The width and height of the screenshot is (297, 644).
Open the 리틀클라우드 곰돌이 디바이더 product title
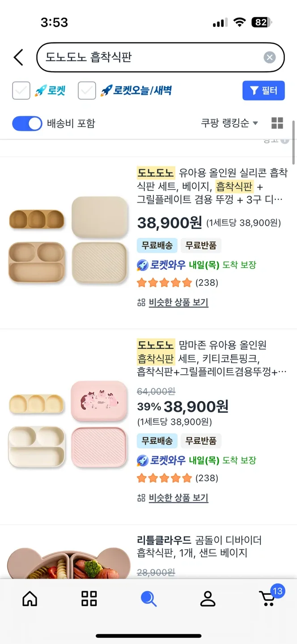tap(199, 547)
